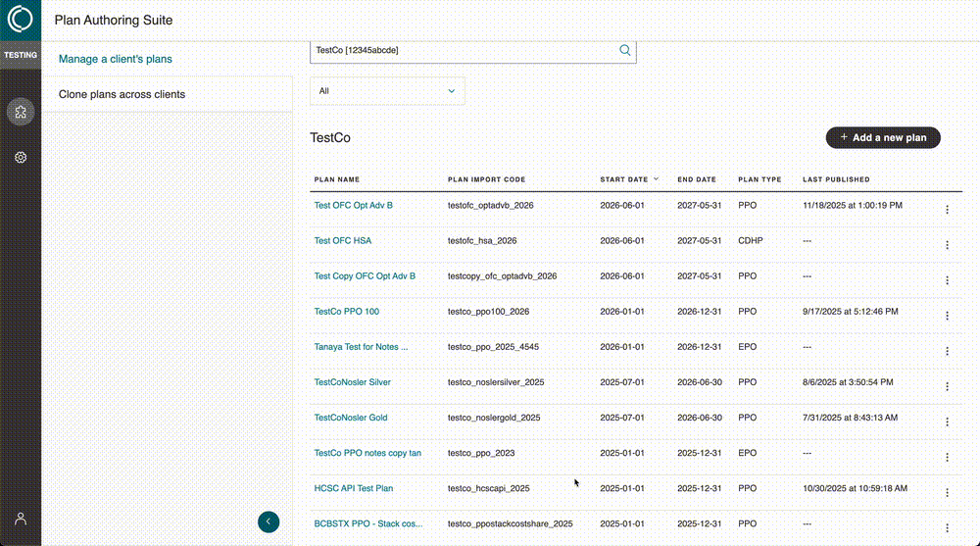Click the Plan Type column header

(759, 179)
